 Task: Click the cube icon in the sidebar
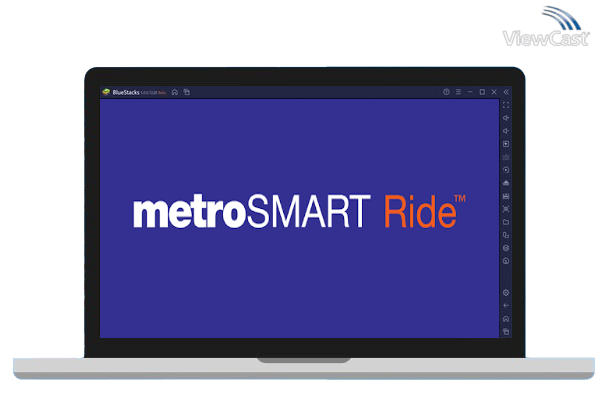506,248
